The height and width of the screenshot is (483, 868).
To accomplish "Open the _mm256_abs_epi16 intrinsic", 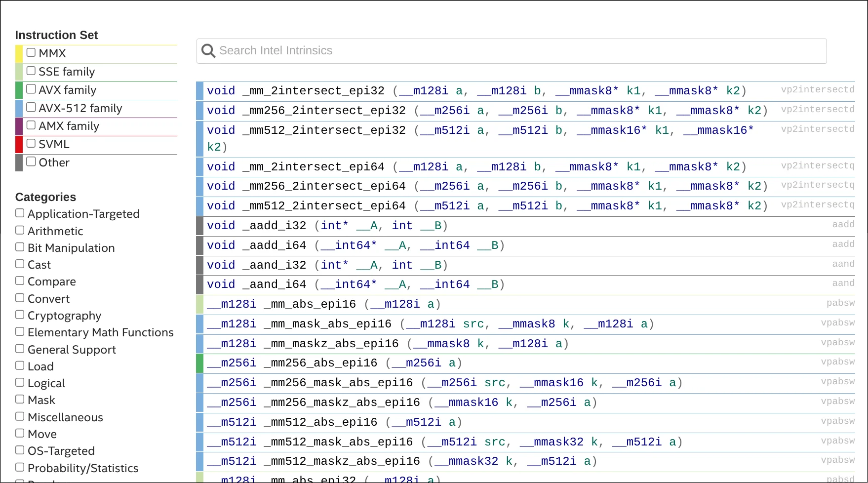I will coord(525,363).
